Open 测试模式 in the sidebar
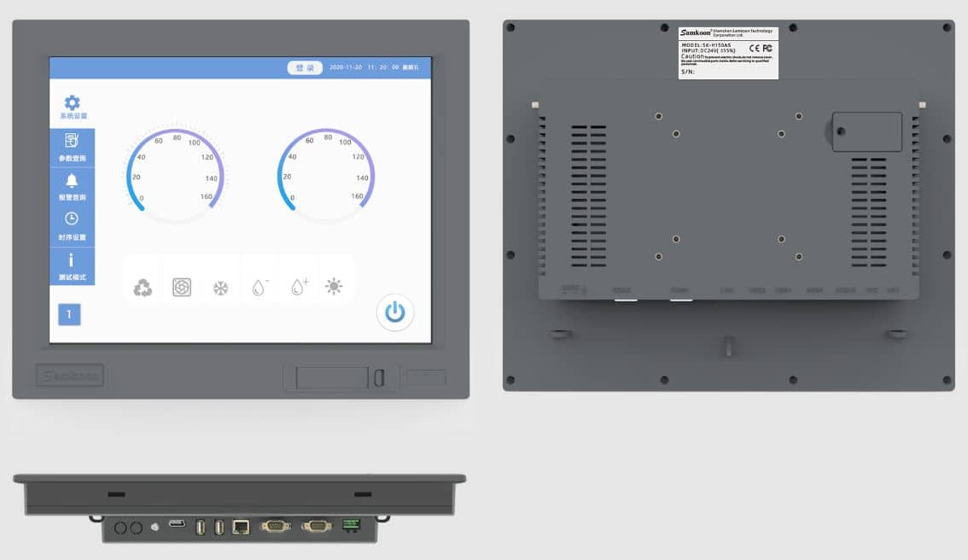This screenshot has width=968, height=560. coord(72,265)
